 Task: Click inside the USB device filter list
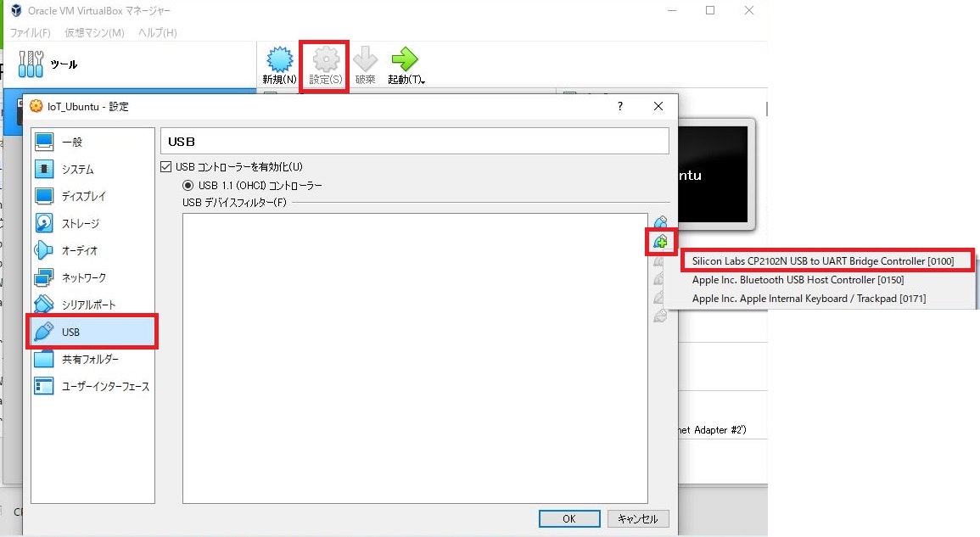click(x=415, y=358)
